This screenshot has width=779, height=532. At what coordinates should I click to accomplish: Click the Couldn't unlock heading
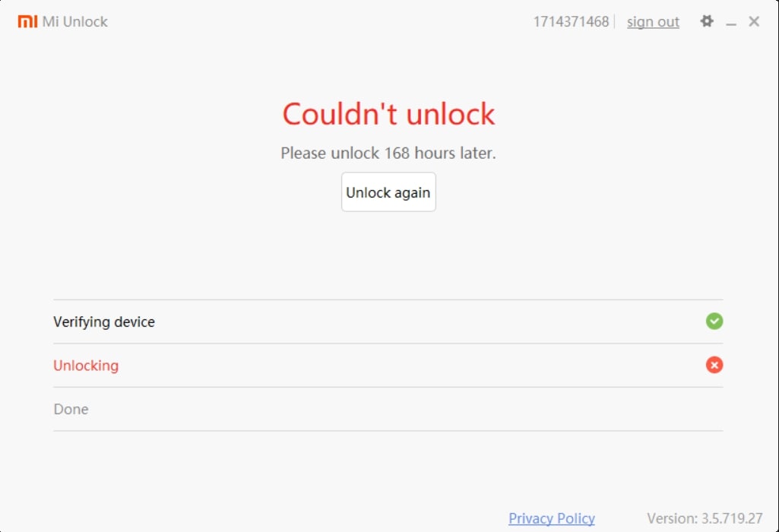click(x=388, y=113)
